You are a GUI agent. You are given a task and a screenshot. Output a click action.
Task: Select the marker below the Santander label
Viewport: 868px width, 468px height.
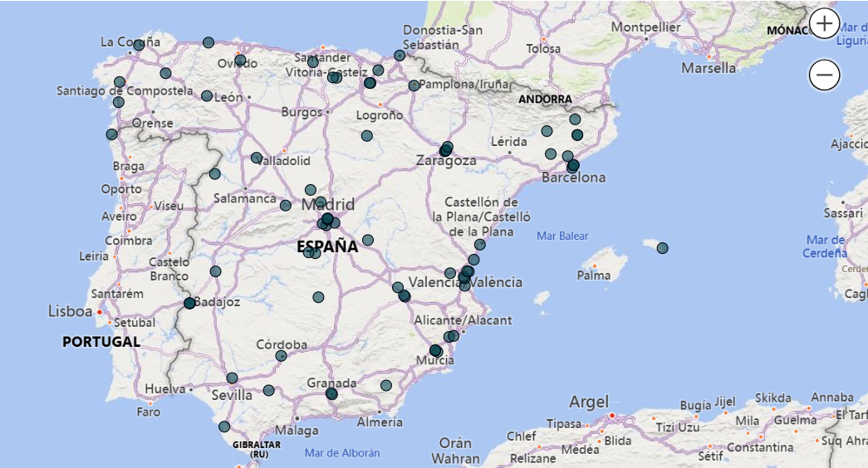[x=313, y=62]
